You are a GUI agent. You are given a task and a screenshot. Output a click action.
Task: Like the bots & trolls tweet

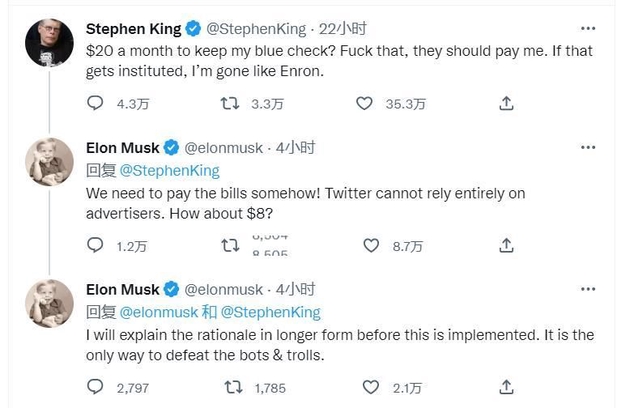pos(371,387)
